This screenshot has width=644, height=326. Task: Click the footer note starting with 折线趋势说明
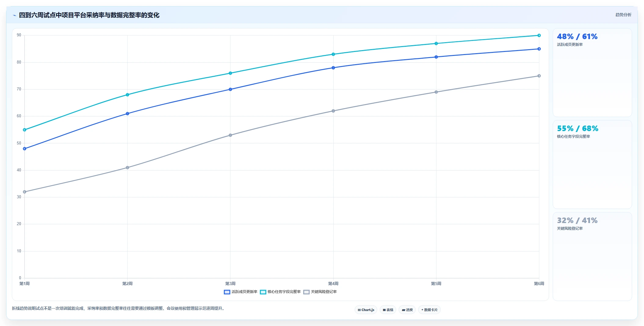[x=119, y=309]
